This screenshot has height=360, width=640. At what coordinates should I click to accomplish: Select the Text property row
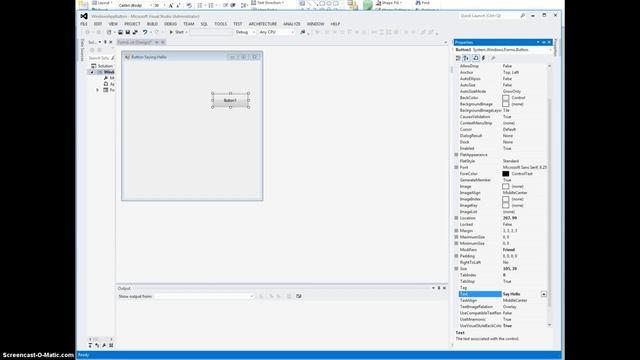click(x=502, y=294)
